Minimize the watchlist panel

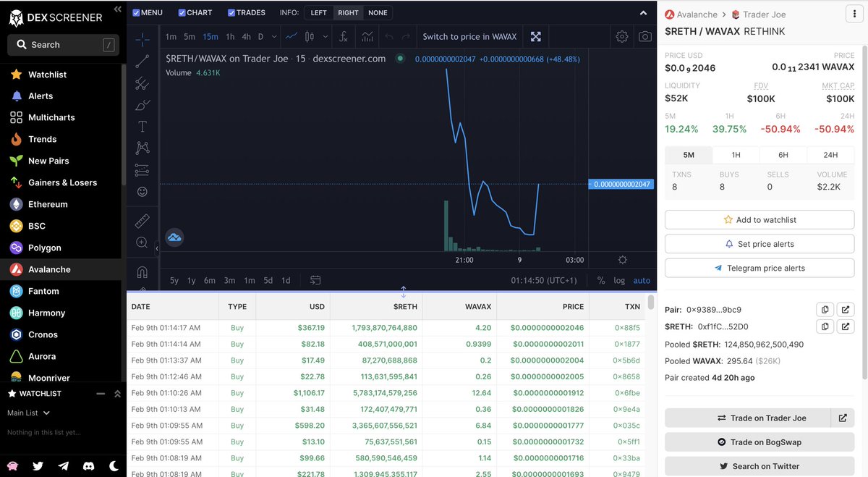coord(101,394)
